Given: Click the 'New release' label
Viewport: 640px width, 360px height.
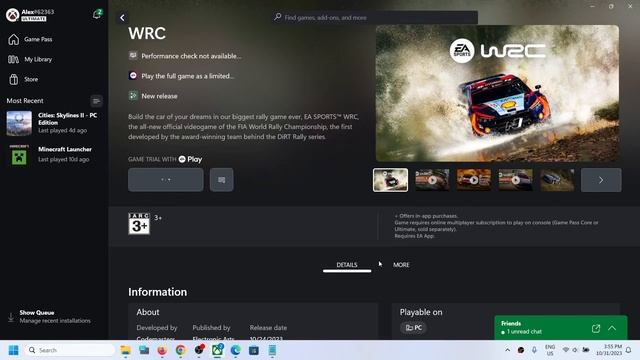Looking at the screenshot, I should click(159, 96).
